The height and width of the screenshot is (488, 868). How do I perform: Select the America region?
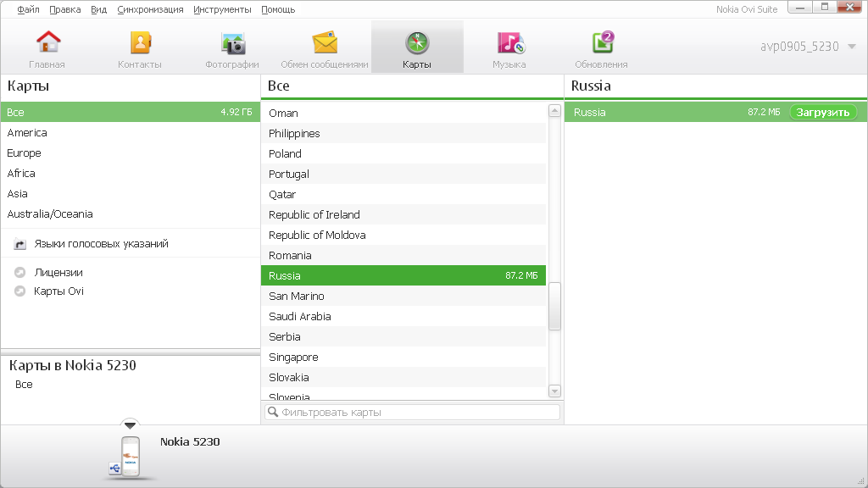tap(131, 133)
